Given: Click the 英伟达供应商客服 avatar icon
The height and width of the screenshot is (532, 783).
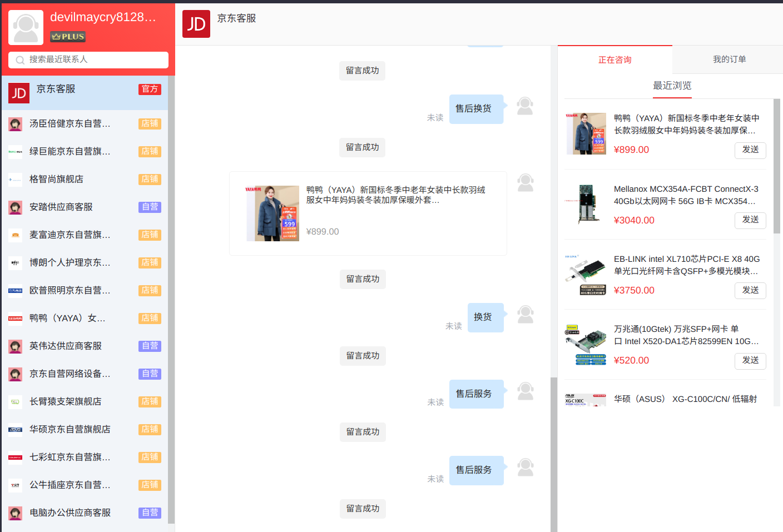Looking at the screenshot, I should tap(16, 346).
